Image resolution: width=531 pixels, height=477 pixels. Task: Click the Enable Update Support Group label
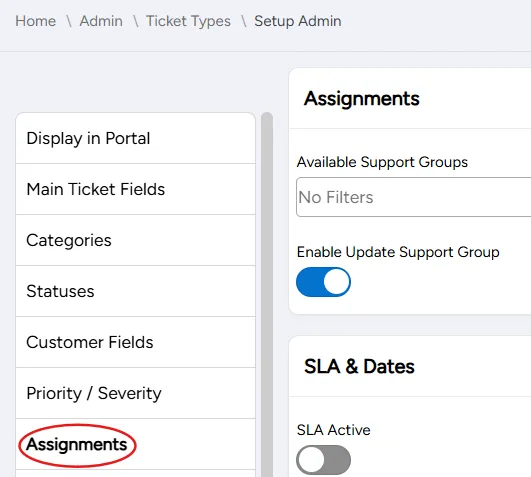coord(398,252)
